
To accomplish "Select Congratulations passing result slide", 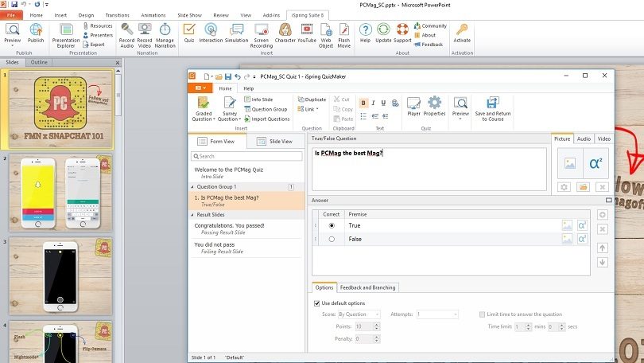I will 246,228.
